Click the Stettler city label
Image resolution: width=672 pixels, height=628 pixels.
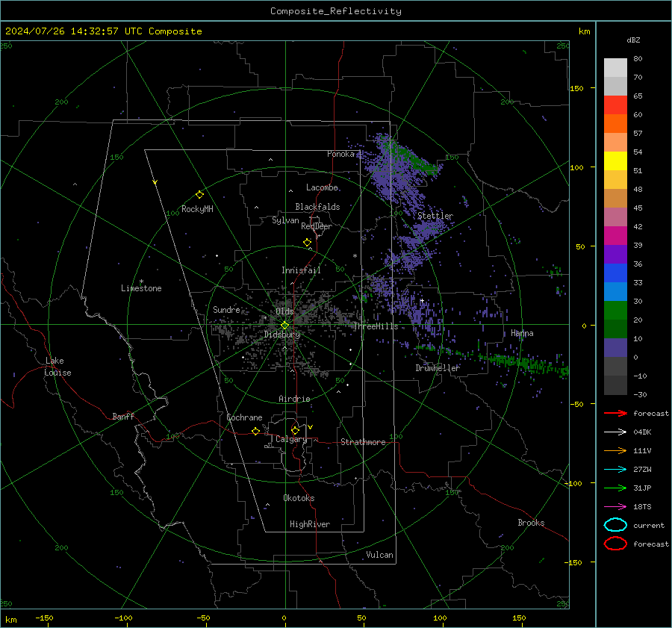(435, 216)
